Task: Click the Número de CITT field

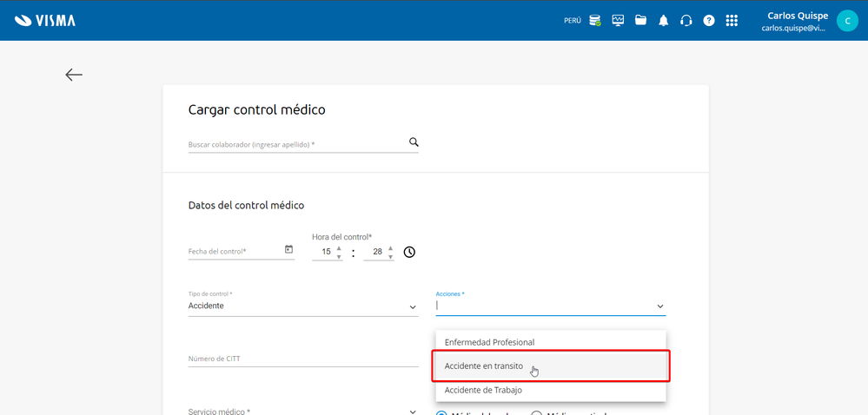Action: [x=302, y=359]
